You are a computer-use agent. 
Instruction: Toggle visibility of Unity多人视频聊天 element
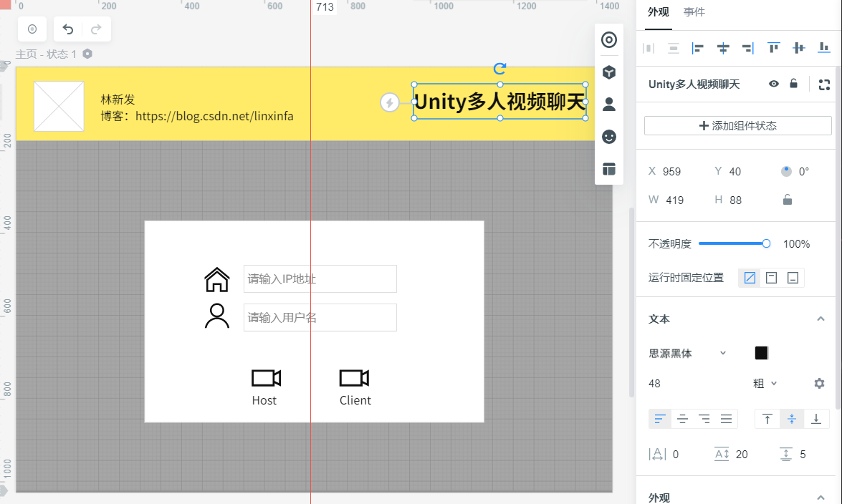point(773,84)
